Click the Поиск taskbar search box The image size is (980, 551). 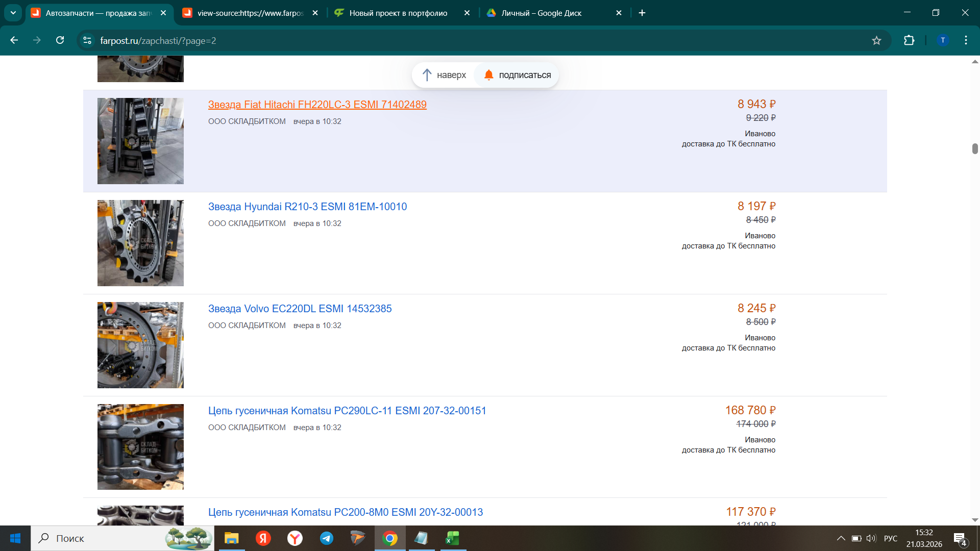[122, 538]
